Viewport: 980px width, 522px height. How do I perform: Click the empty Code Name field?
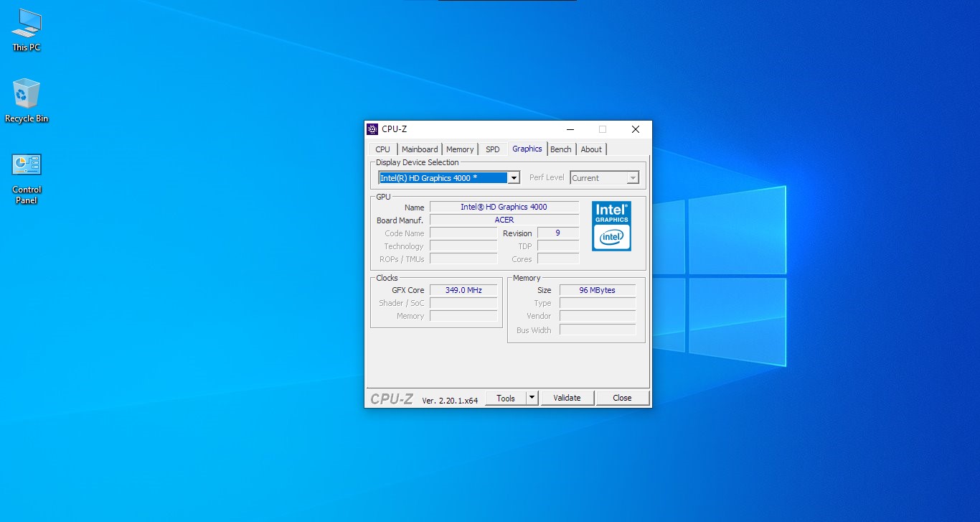[463, 233]
